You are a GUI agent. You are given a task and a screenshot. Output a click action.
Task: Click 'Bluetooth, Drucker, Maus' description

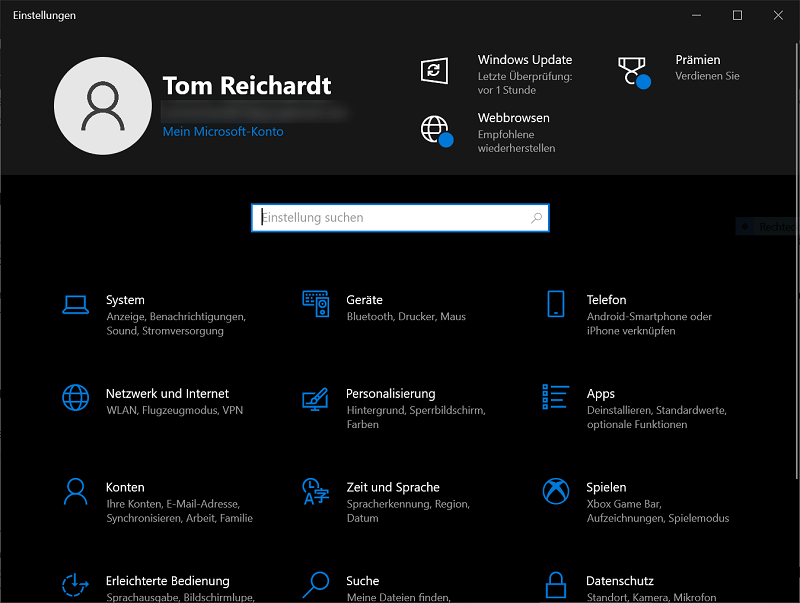406,317
